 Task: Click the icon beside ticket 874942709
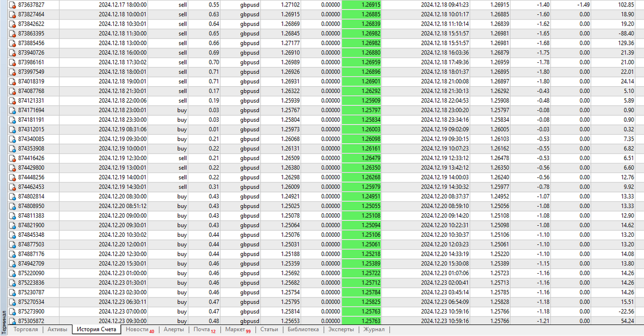tap(12, 264)
